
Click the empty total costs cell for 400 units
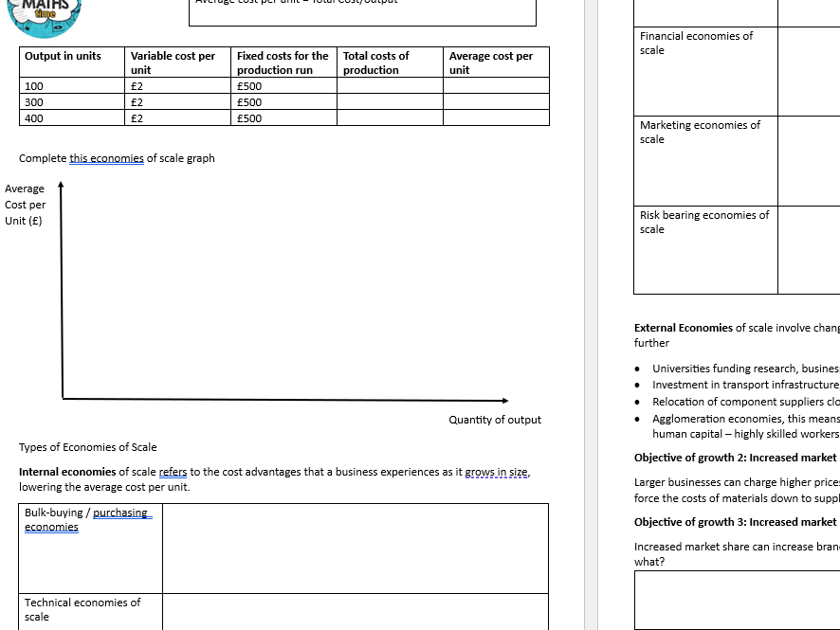[x=390, y=117]
